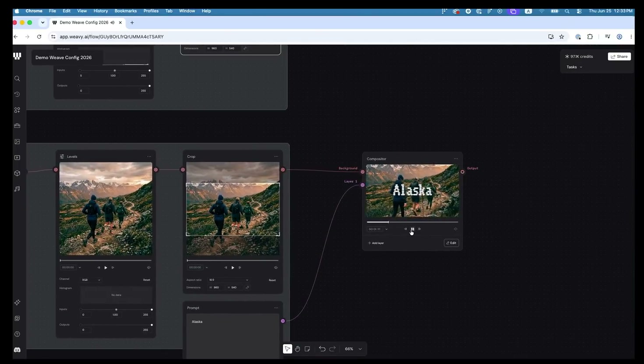
Task: Open search in Weavy left sidebar
Action: click(x=17, y=79)
